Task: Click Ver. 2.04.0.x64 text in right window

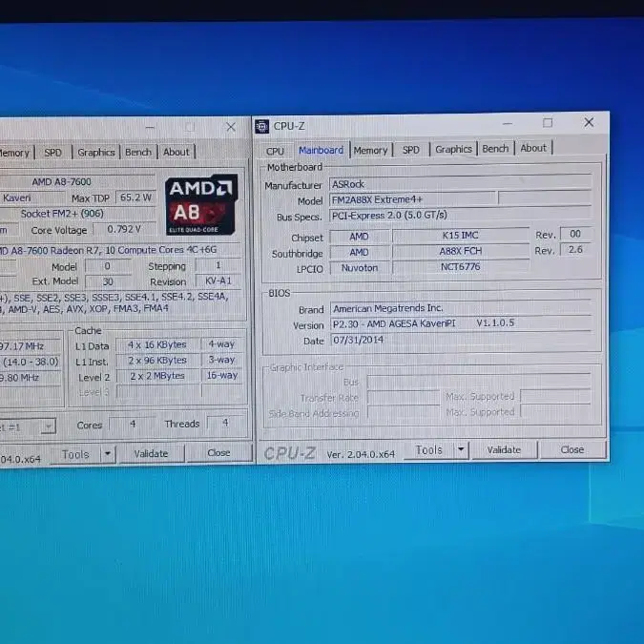Action: 361,454
